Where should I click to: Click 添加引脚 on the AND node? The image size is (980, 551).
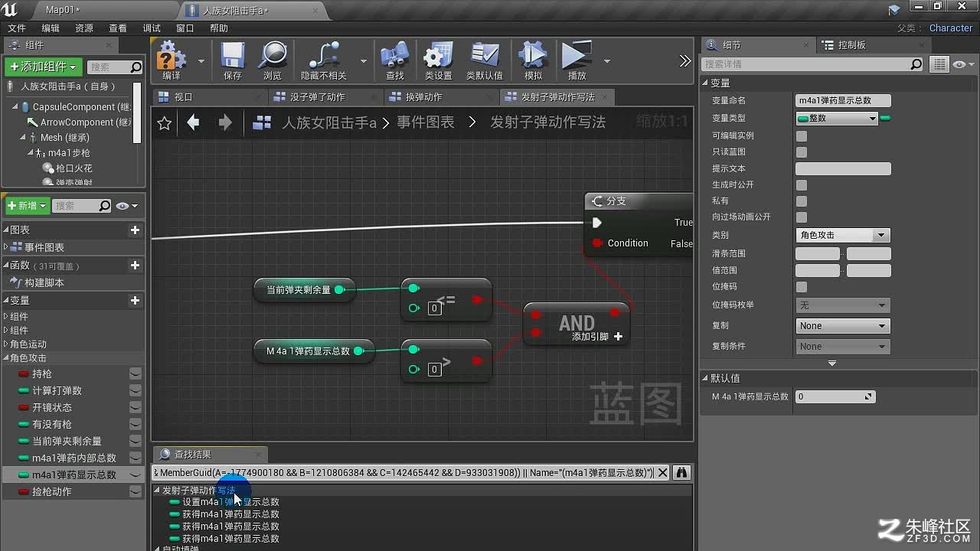[597, 337]
